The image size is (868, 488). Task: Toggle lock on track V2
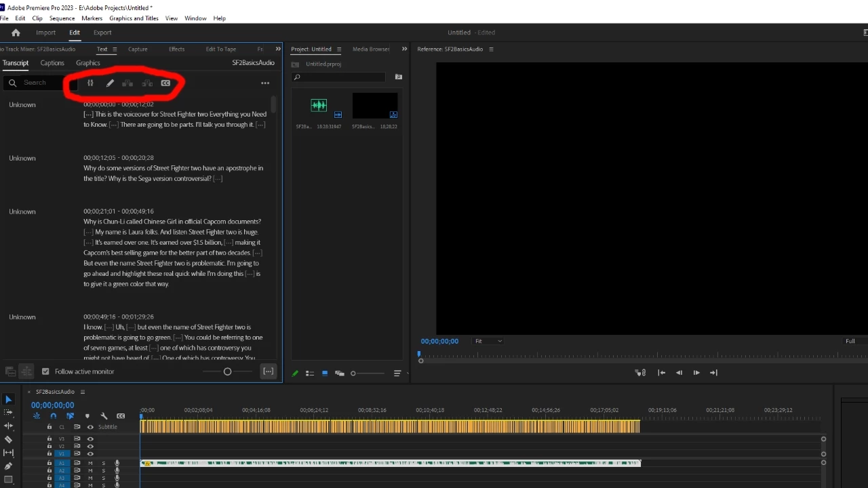[50, 446]
